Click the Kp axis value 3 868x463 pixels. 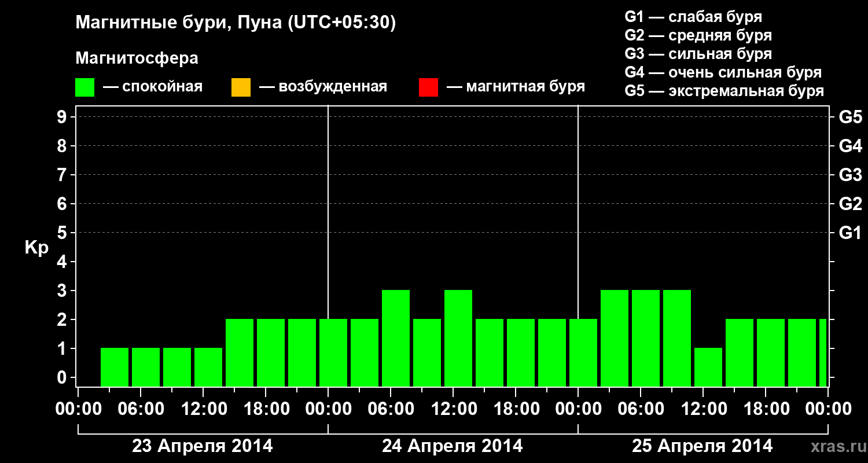63,291
